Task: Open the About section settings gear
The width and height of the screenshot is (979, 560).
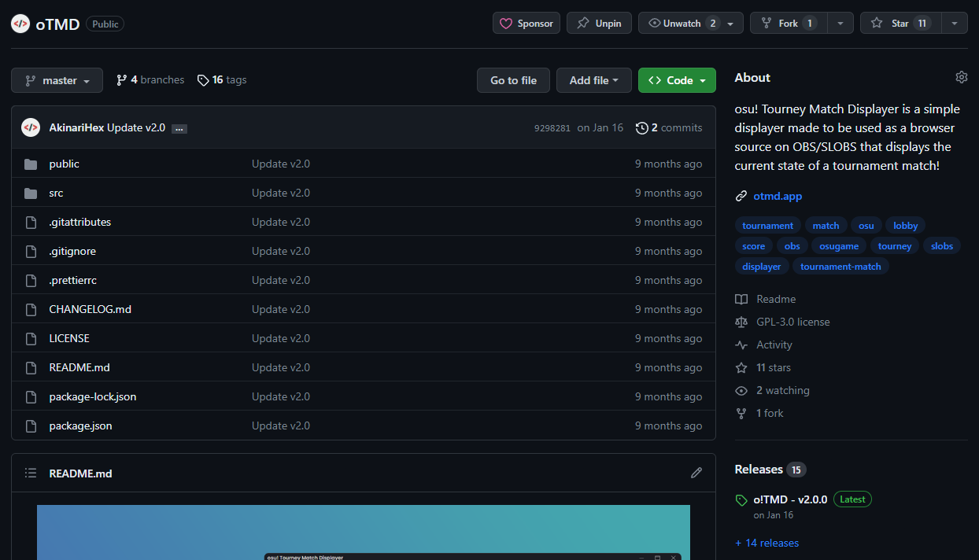Action: pyautogui.click(x=962, y=77)
